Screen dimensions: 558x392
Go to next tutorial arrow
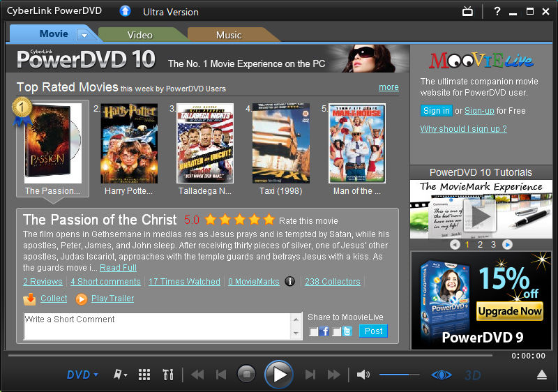[x=507, y=245]
